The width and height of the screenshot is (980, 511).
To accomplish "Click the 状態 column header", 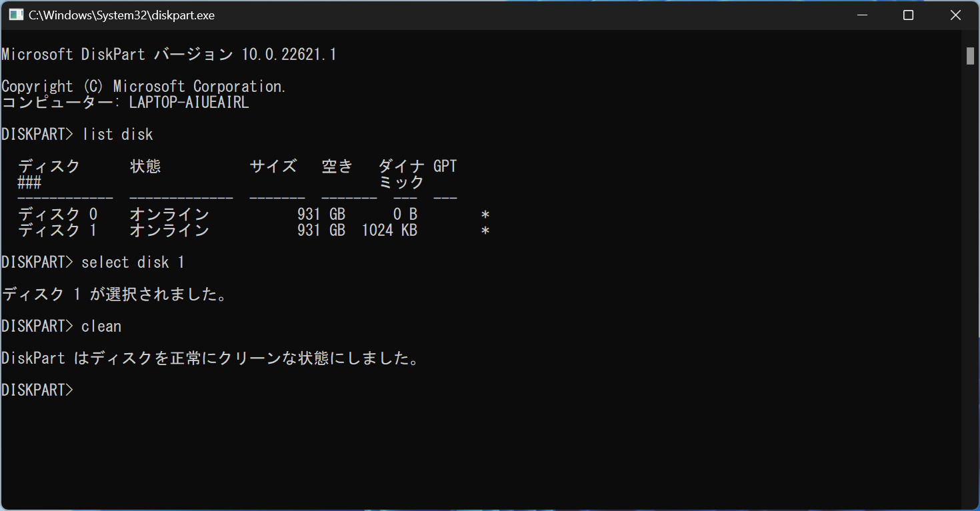I will point(145,167).
